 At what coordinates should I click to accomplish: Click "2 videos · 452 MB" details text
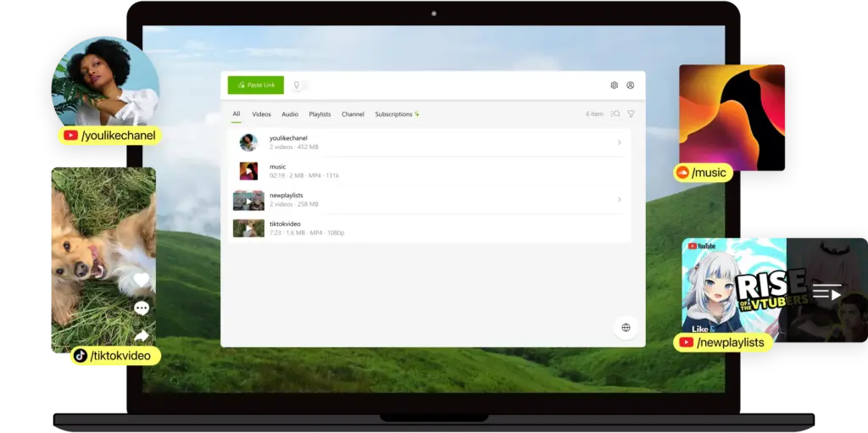[x=294, y=147]
